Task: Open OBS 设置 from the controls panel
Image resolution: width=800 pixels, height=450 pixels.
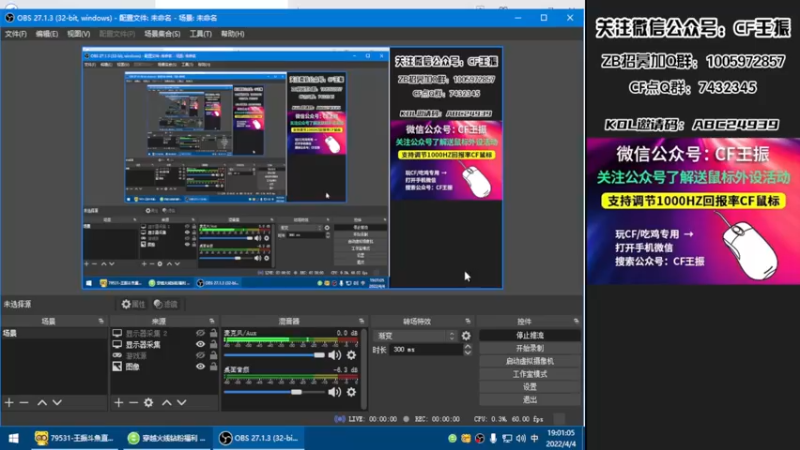Action: coord(530,387)
